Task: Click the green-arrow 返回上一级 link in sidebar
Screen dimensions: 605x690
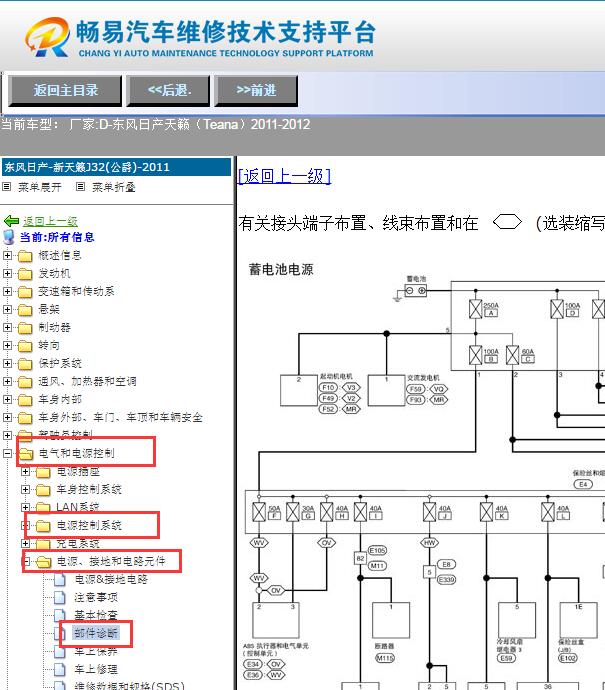Action: [50, 221]
